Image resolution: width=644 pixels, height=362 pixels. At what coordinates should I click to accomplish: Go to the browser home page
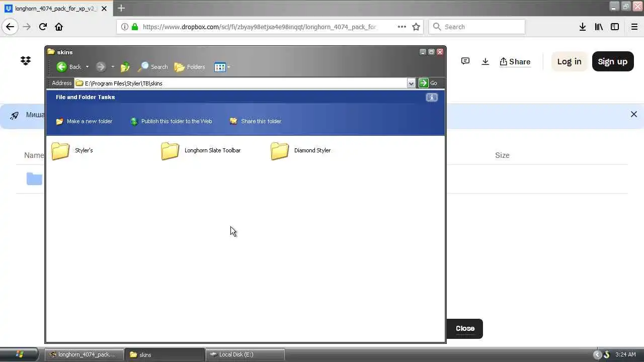[59, 27]
